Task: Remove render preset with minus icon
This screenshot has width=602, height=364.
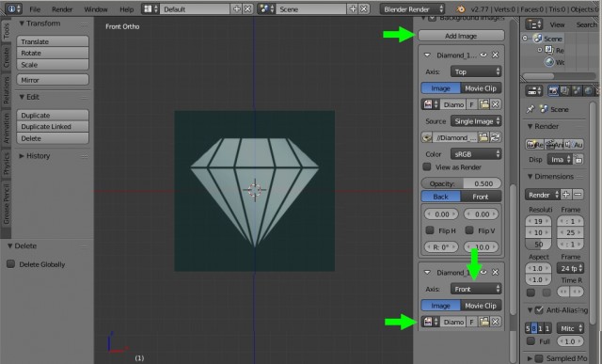Action: pyautogui.click(x=578, y=195)
